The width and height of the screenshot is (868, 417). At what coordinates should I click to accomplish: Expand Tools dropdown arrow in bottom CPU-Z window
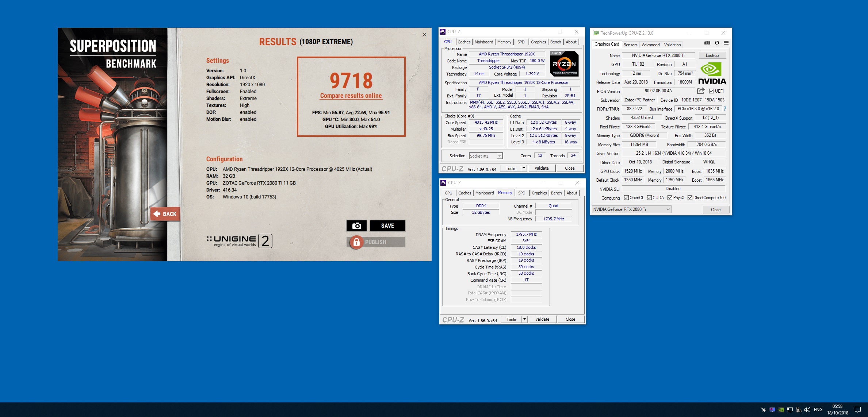click(x=524, y=319)
